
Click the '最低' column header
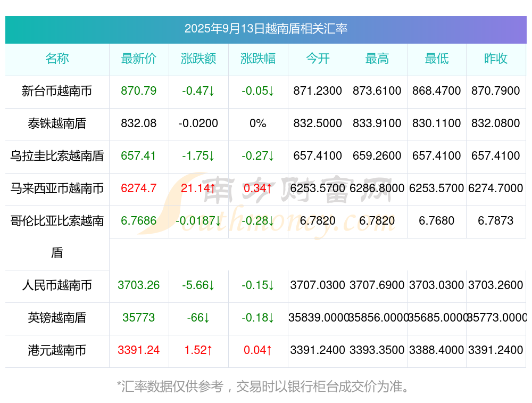pos(437,59)
